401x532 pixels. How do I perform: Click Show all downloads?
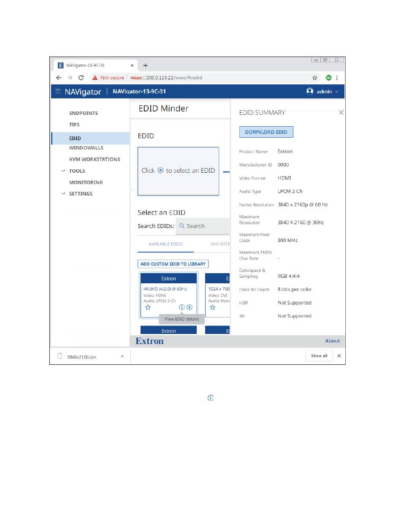[319, 356]
